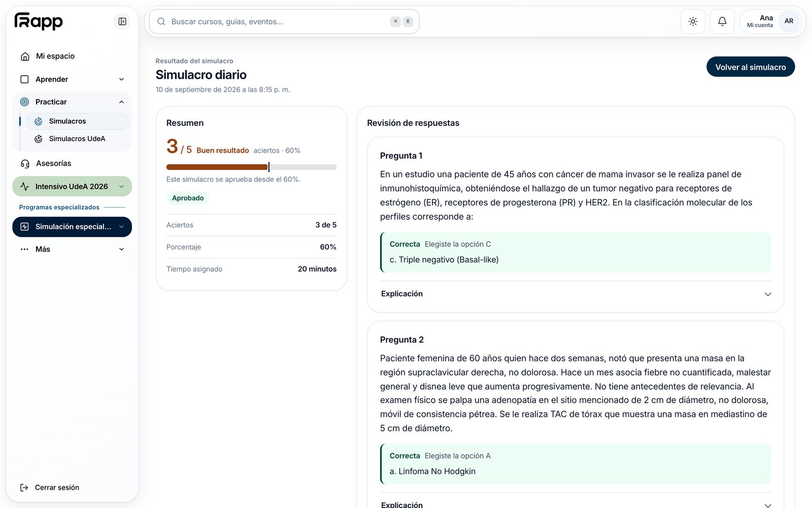Expand Intensivo UdeA 2026 chevron
Viewport: 812px width, 508px height.
[x=121, y=186]
